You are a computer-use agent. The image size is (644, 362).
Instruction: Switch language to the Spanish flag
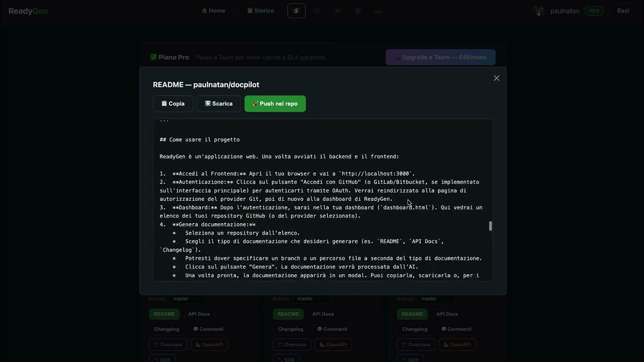337,11
